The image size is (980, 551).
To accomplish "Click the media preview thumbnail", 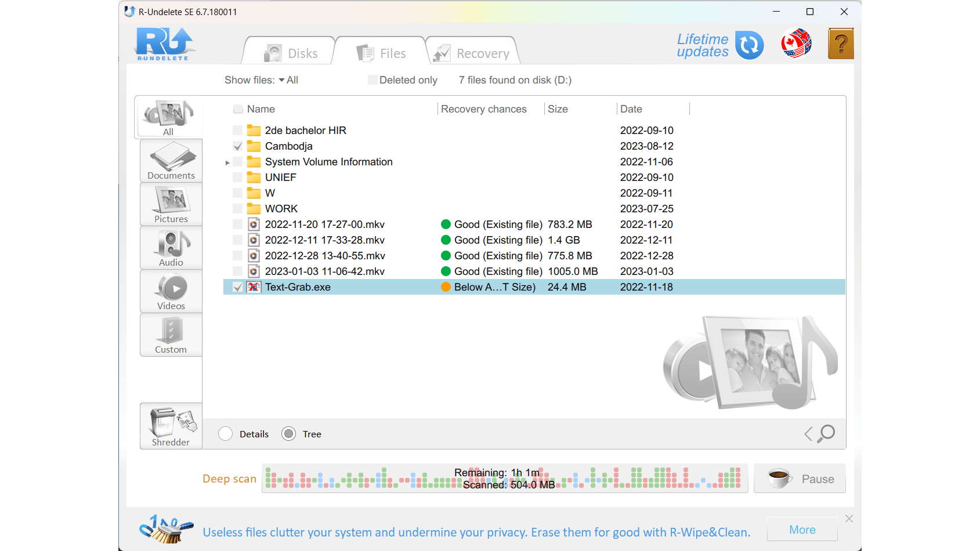I will click(x=750, y=362).
